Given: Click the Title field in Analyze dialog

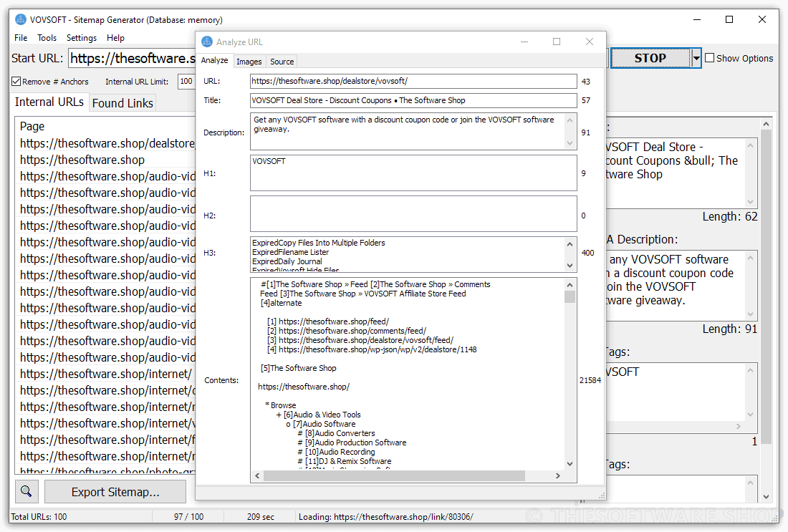Looking at the screenshot, I should pyautogui.click(x=413, y=100).
